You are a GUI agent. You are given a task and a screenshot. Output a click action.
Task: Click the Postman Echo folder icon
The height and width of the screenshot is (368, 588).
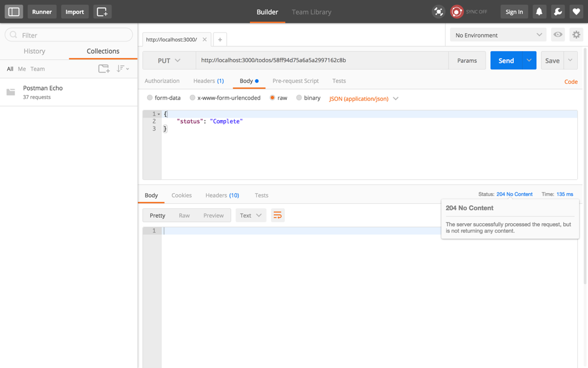(x=11, y=92)
